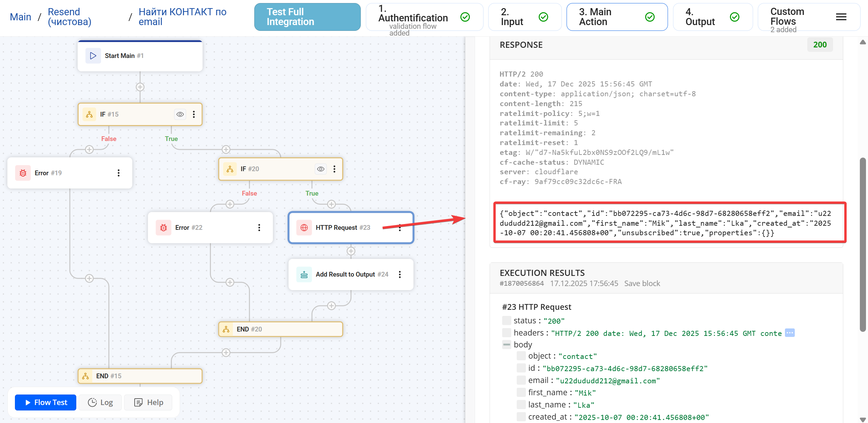Expand the truncated headers value ellipsis

(x=790, y=333)
